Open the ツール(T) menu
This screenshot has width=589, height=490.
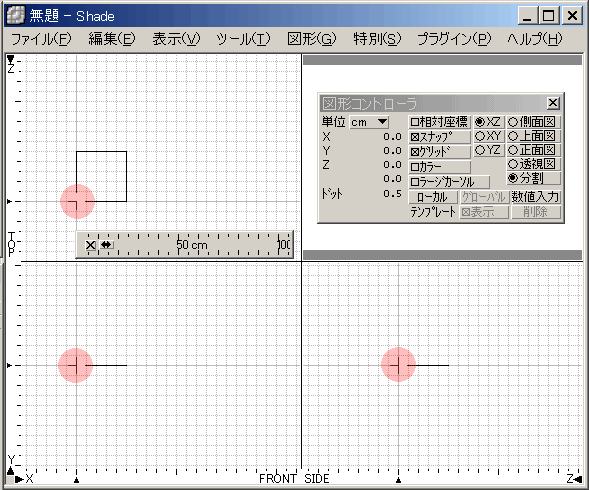pyautogui.click(x=243, y=38)
